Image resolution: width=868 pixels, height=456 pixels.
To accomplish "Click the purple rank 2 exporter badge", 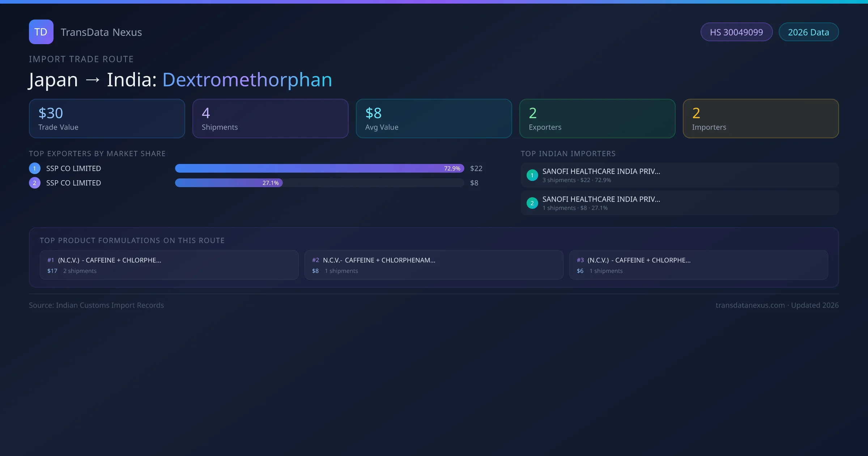I will [x=35, y=183].
